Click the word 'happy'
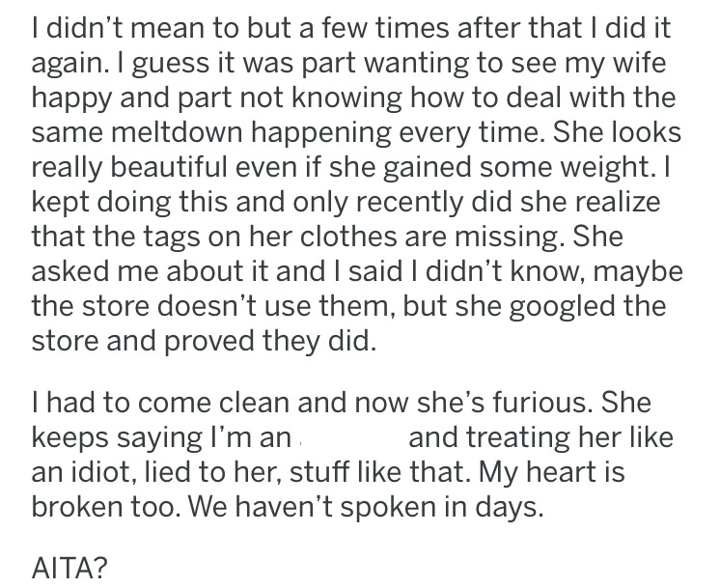The width and height of the screenshot is (720, 588). [71, 99]
